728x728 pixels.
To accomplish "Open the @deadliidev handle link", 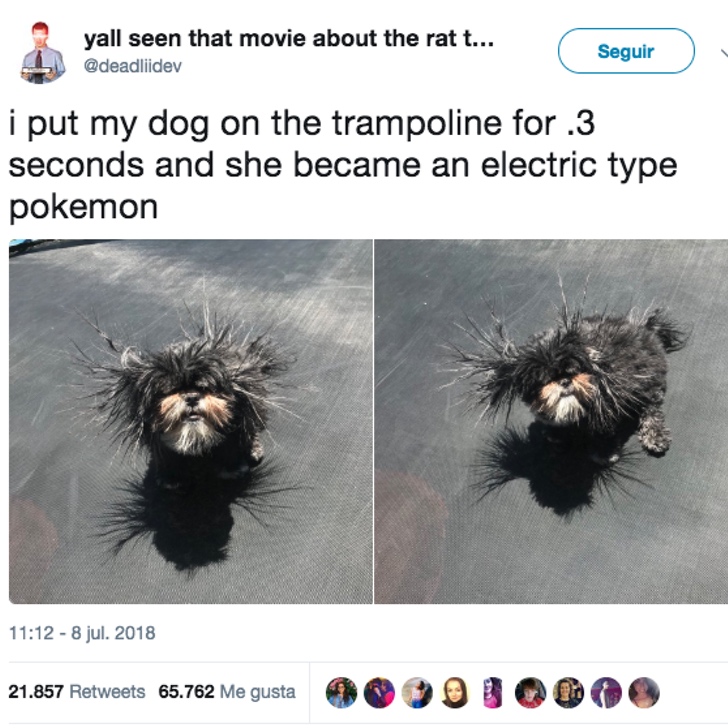I will (132, 66).
